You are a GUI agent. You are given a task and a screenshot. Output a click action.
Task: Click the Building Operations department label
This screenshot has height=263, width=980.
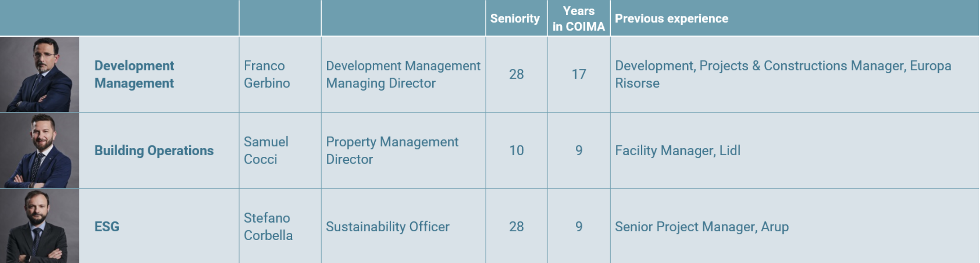click(x=154, y=150)
